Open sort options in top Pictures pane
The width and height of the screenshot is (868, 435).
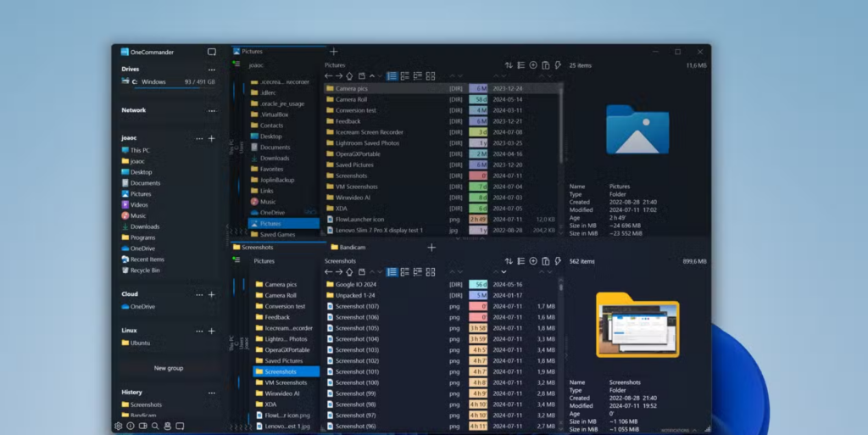click(509, 65)
